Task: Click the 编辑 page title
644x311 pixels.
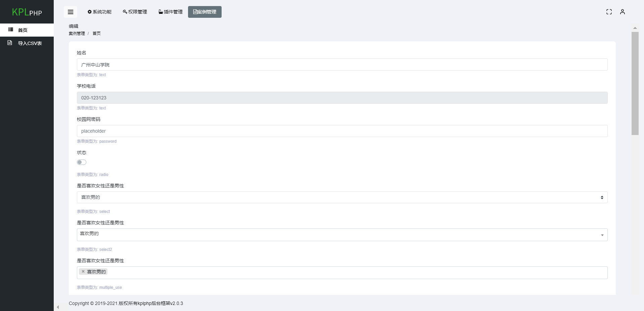Action: [x=74, y=26]
